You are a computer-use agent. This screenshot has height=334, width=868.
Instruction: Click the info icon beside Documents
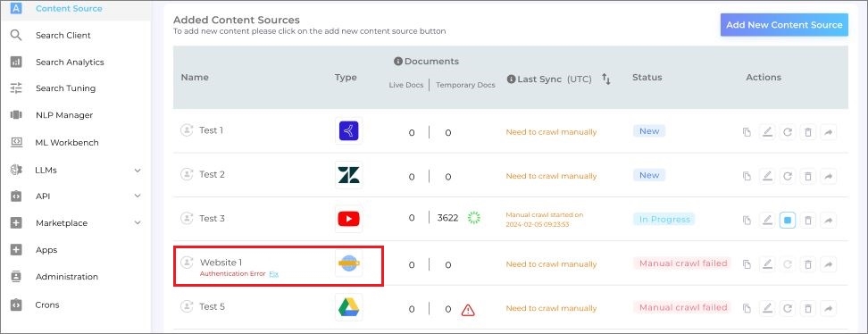[x=398, y=62]
